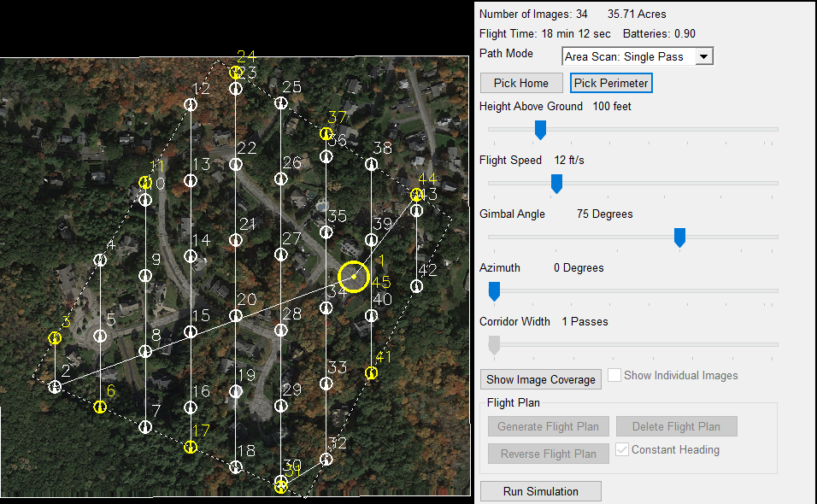Click the Flight Speed slider handle
817x504 pixels.
(x=556, y=183)
